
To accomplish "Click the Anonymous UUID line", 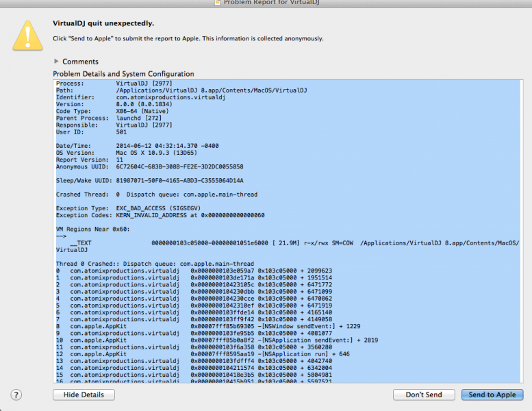I will pyautogui.click(x=150, y=166).
